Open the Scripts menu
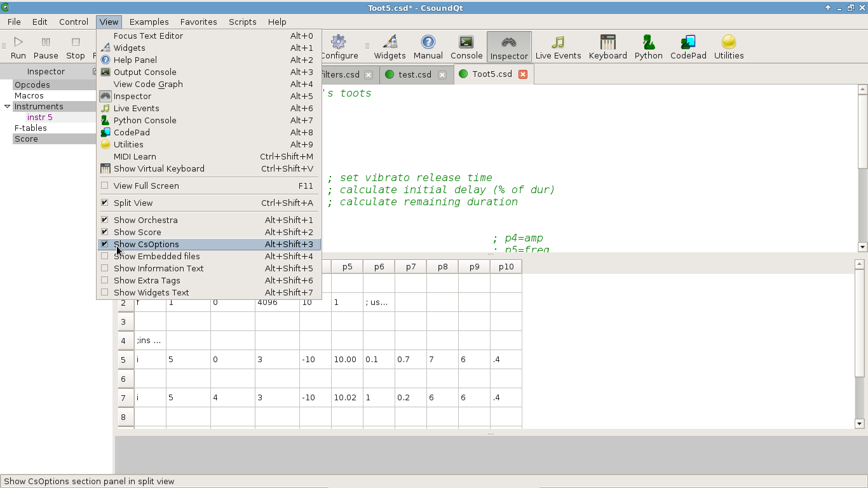The width and height of the screenshot is (868, 488). click(x=242, y=22)
